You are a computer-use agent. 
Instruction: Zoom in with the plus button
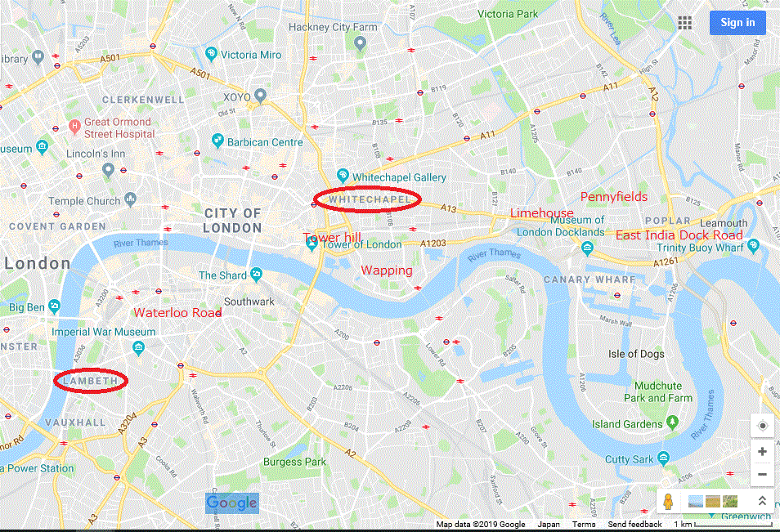(762, 451)
